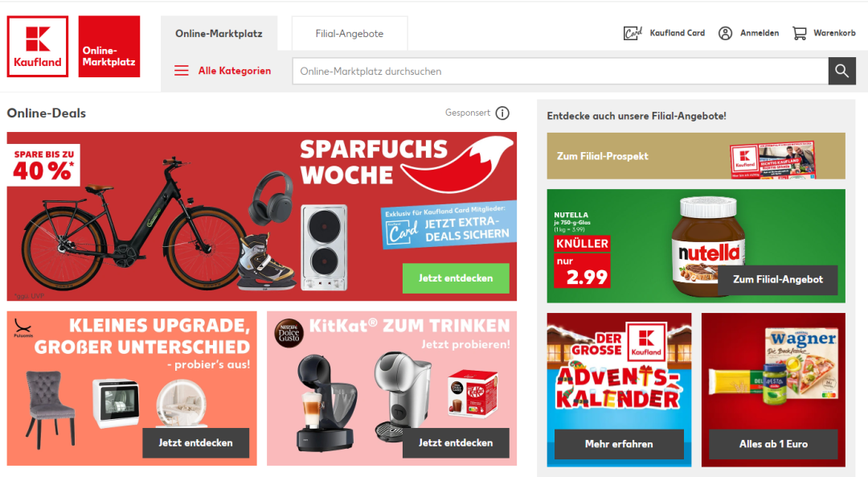Open the Alle Kategorien hamburger menu icon
Viewport: 868px width, 477px height.
click(182, 71)
